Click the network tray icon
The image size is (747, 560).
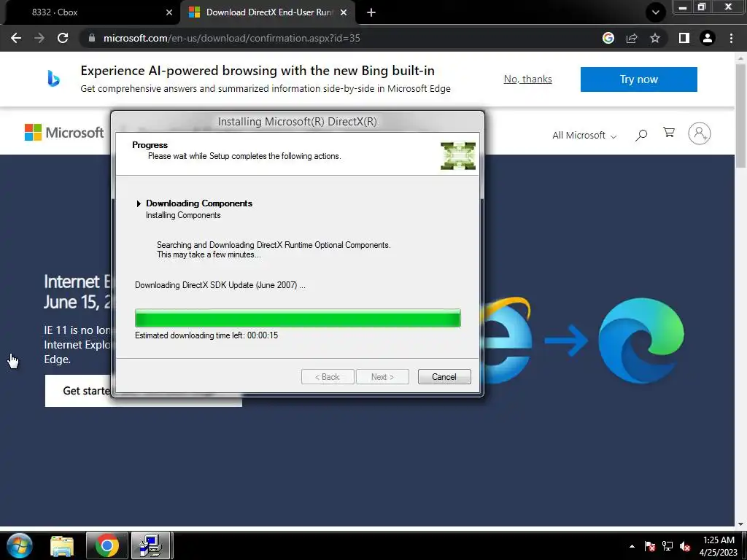click(667, 546)
